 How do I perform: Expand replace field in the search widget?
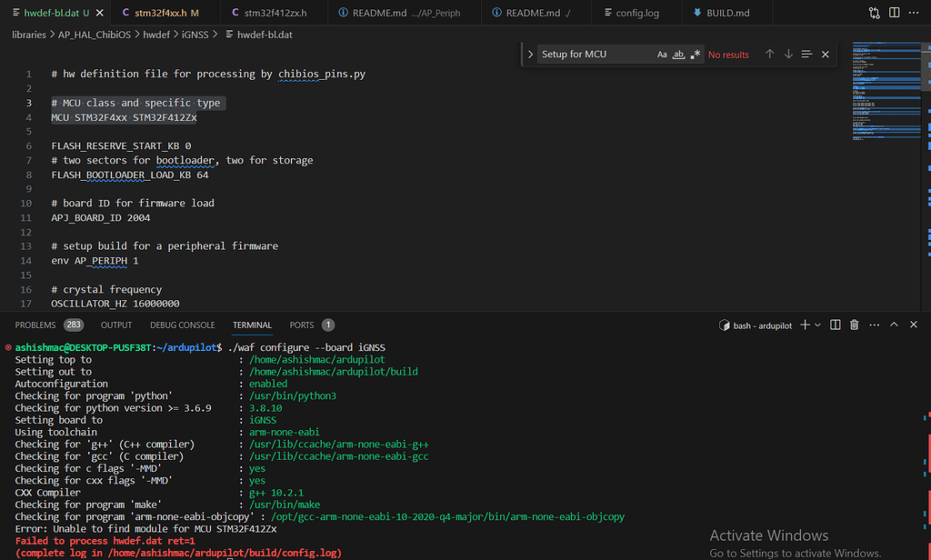point(530,55)
